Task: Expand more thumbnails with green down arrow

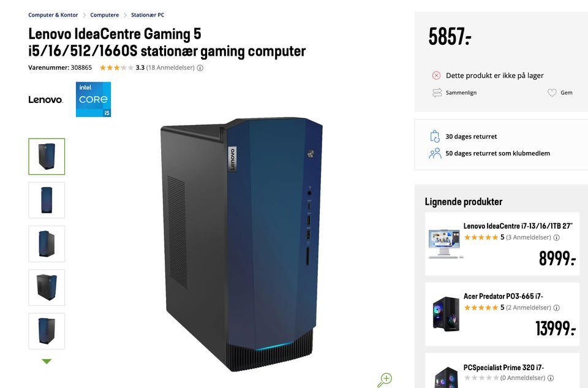Action: tap(47, 362)
